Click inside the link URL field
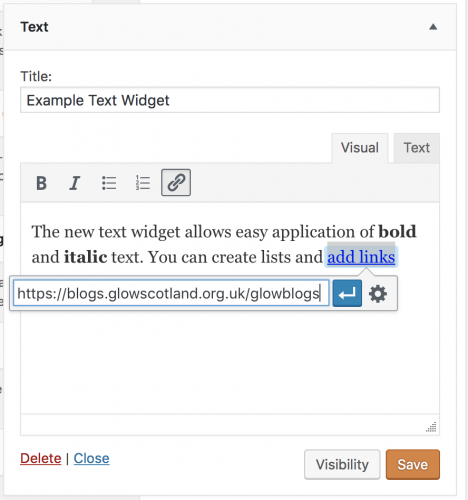This screenshot has width=468, height=500. [x=171, y=293]
